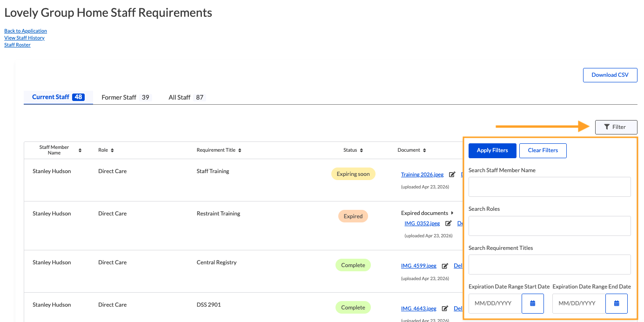
Task: Click Download CSV button
Action: click(x=610, y=75)
